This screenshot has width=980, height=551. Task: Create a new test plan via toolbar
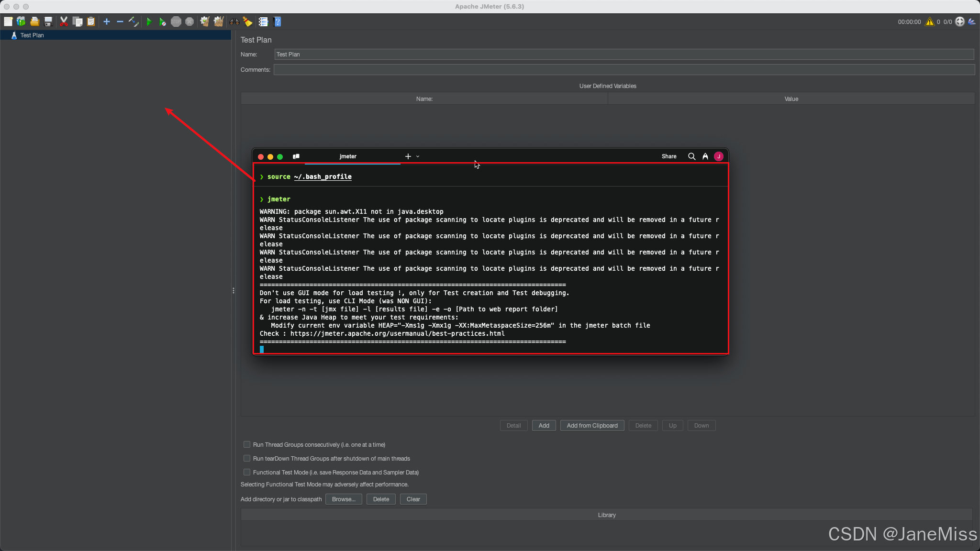click(x=8, y=22)
